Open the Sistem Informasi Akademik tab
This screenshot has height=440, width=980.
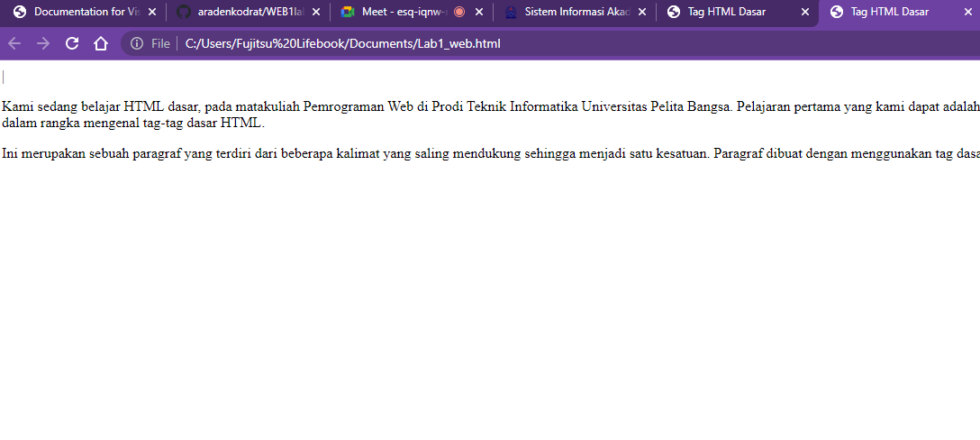click(x=575, y=12)
